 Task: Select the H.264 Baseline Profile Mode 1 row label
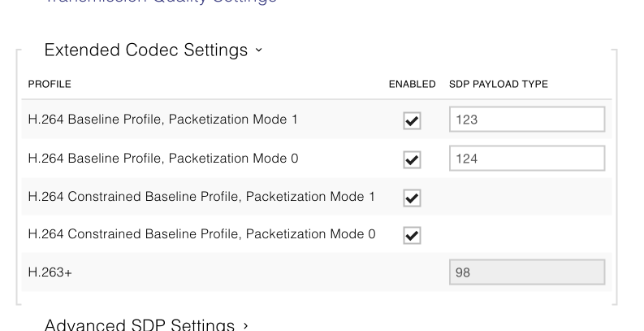pos(162,120)
